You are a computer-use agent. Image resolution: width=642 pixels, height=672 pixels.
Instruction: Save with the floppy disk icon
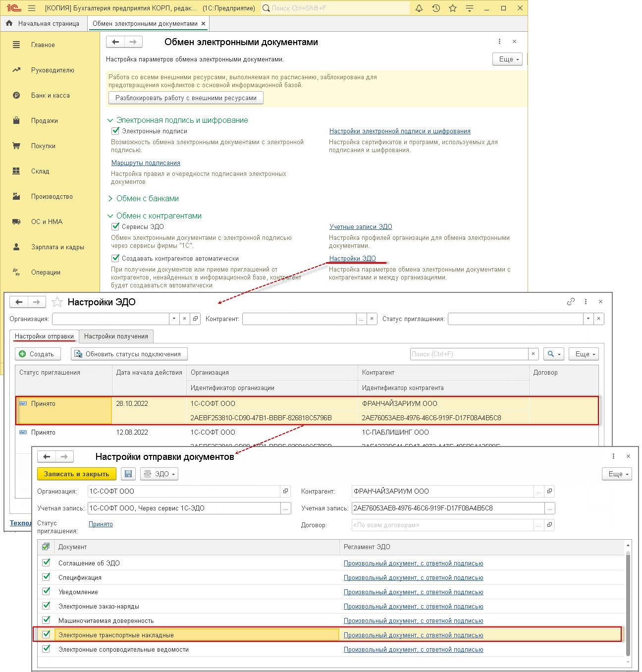coord(128,474)
